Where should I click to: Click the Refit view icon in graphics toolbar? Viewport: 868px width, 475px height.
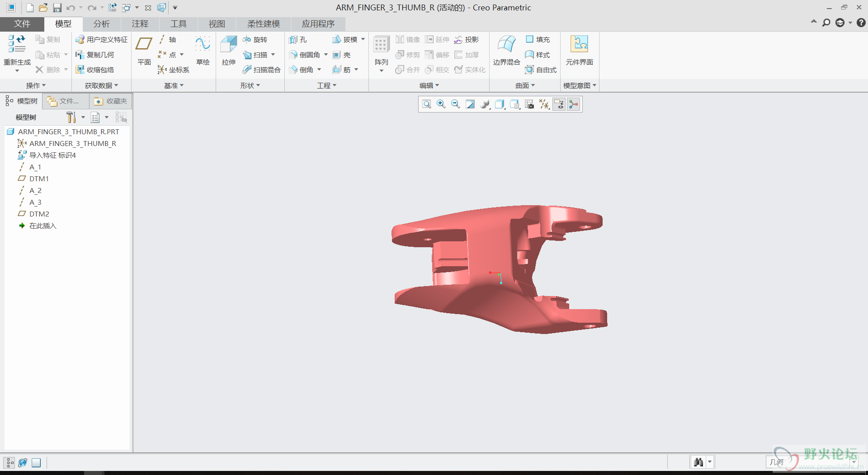[426, 104]
